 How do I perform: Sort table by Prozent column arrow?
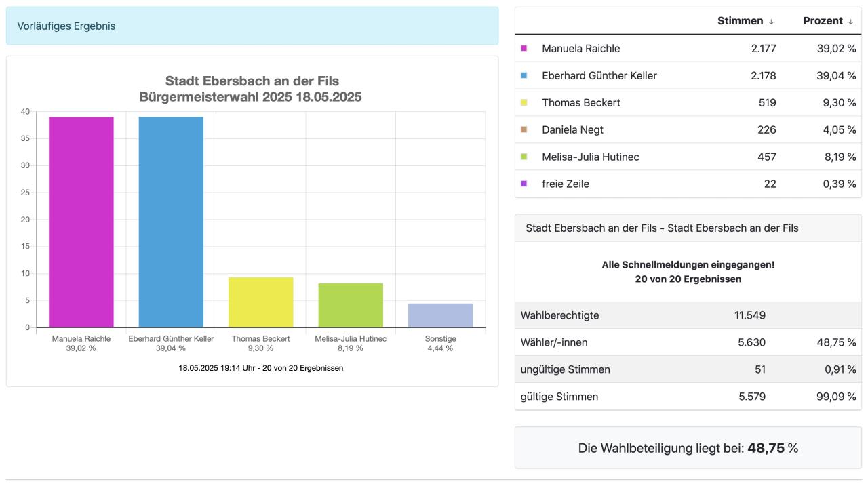(850, 22)
